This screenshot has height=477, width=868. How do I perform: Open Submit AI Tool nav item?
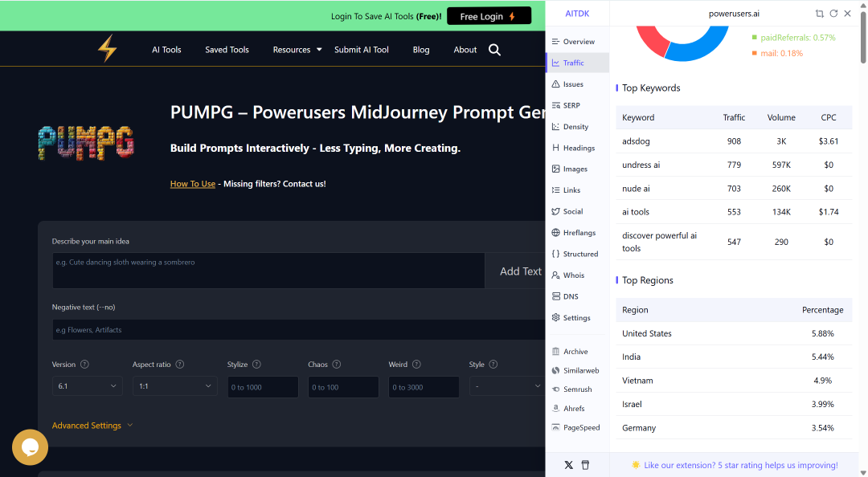click(x=362, y=50)
